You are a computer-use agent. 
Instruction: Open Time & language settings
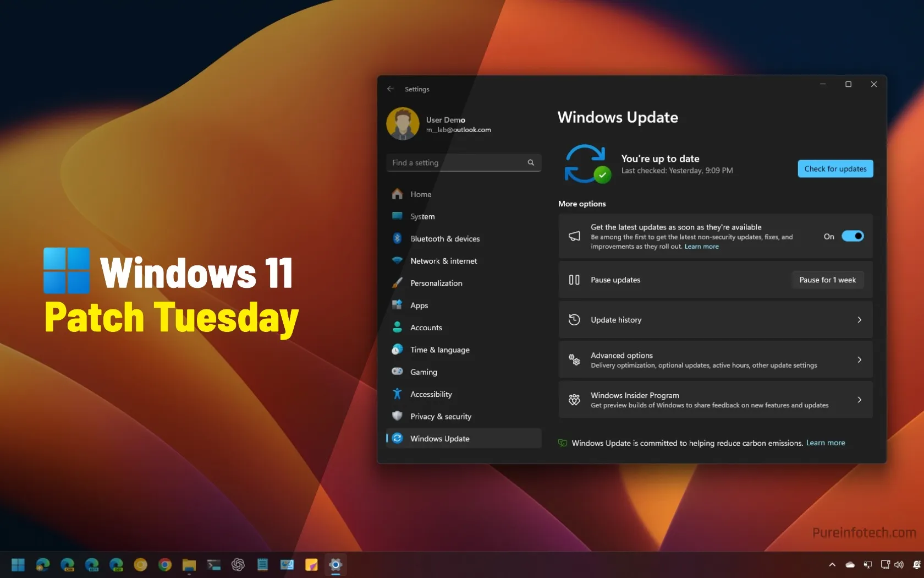tap(464, 350)
